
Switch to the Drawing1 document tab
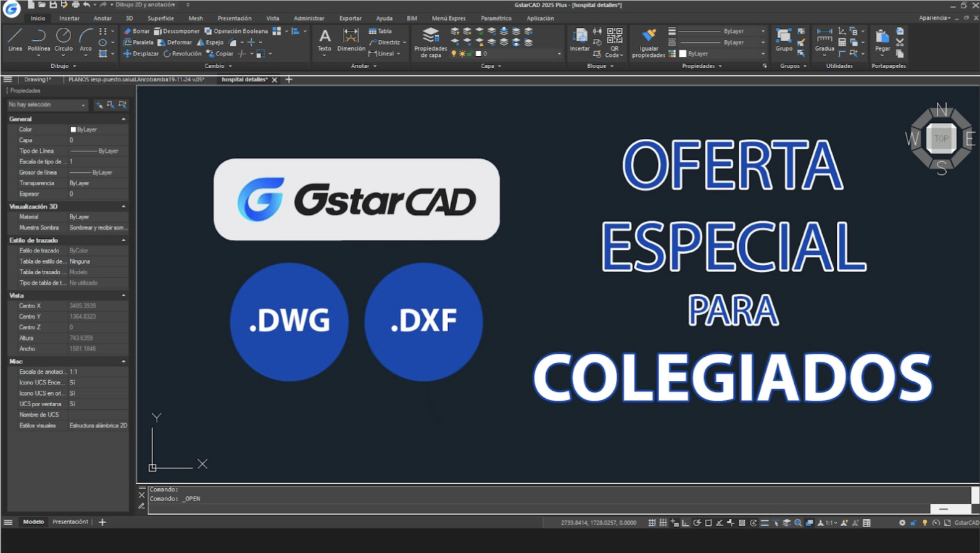click(x=37, y=80)
